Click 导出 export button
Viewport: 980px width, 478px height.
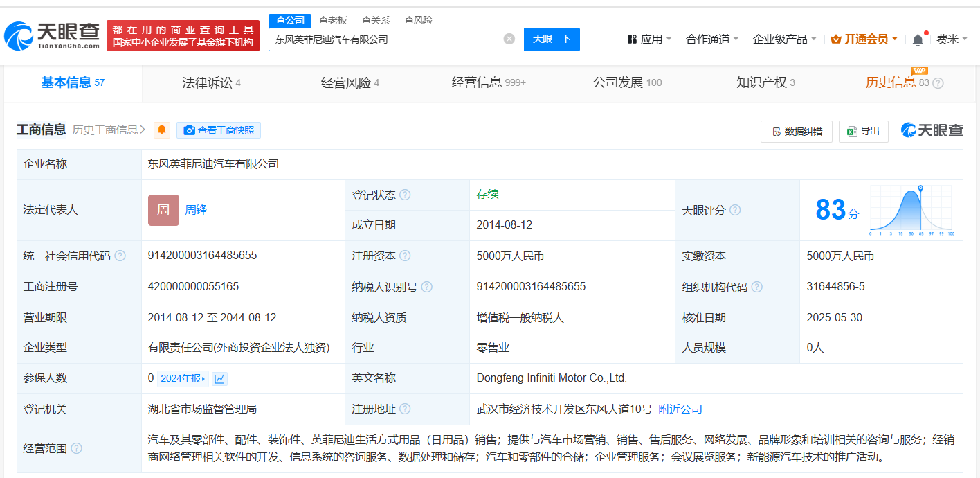[864, 131]
